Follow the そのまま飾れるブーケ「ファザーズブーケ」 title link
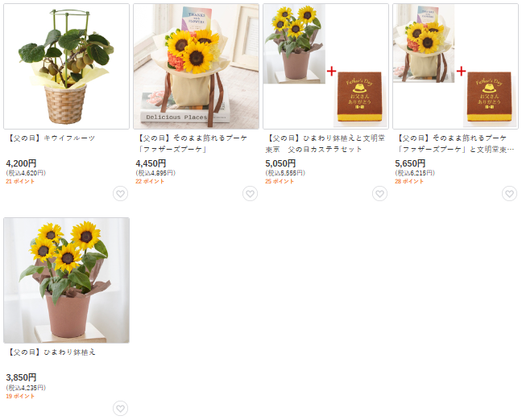 pyautogui.click(x=192, y=144)
